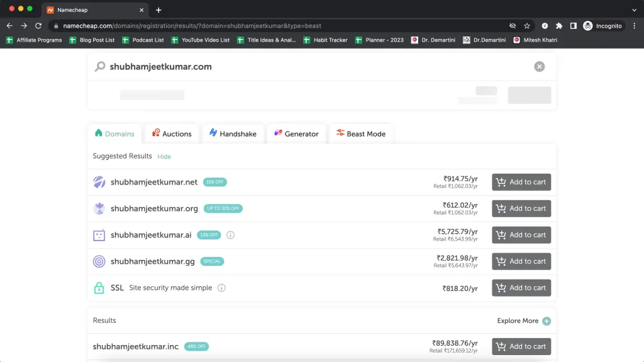Go forward in browser

click(x=24, y=26)
